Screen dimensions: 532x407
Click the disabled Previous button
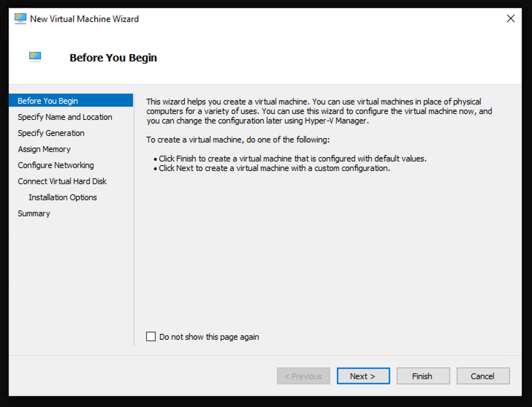point(303,376)
